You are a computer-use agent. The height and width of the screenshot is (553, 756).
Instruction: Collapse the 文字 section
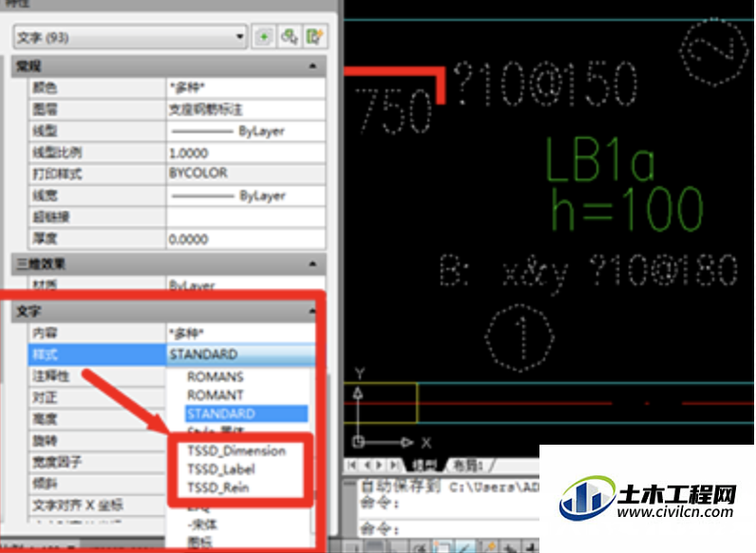click(x=312, y=312)
